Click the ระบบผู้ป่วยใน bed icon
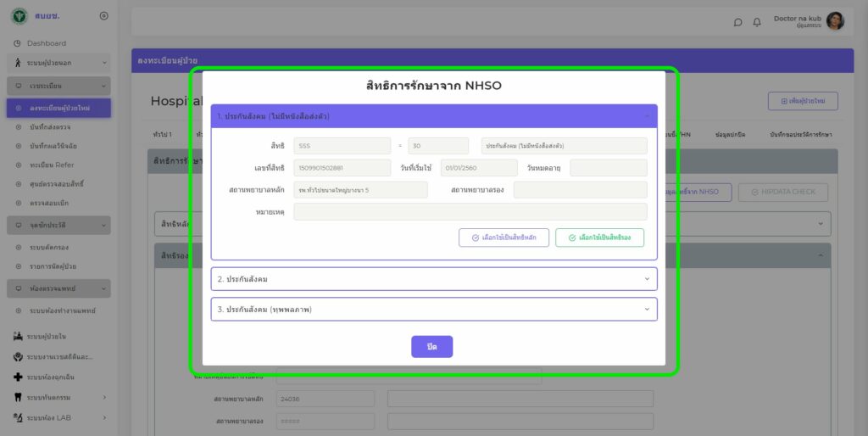868x436 pixels. coord(18,337)
